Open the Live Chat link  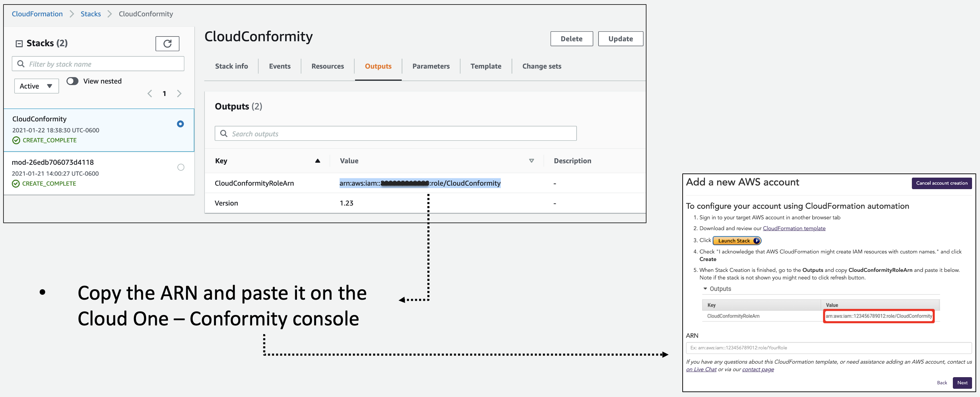pos(701,370)
